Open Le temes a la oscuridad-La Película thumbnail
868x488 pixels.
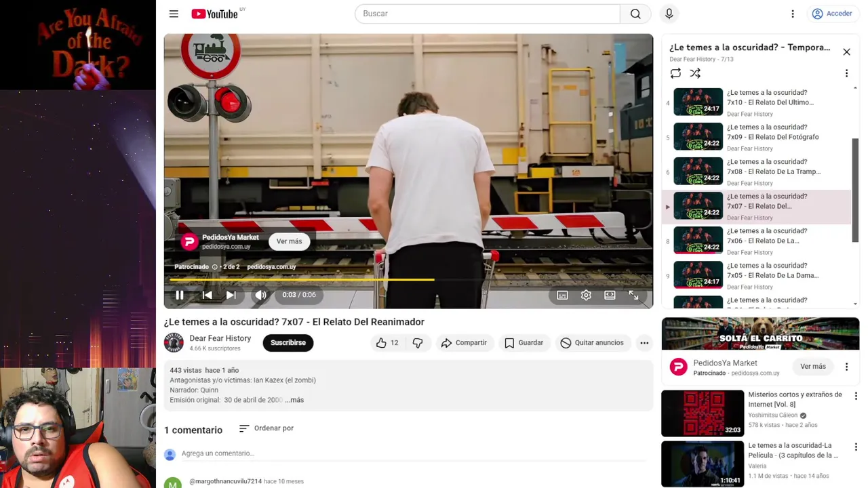pos(703,464)
